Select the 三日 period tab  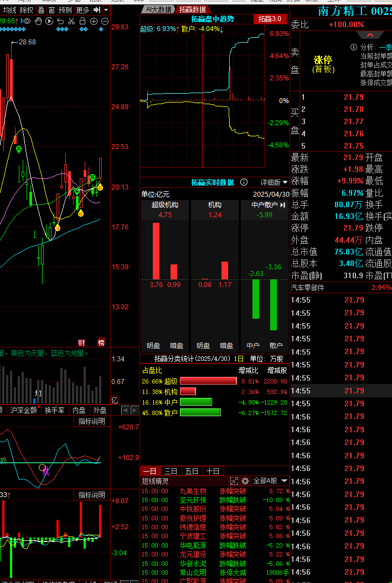click(x=171, y=471)
